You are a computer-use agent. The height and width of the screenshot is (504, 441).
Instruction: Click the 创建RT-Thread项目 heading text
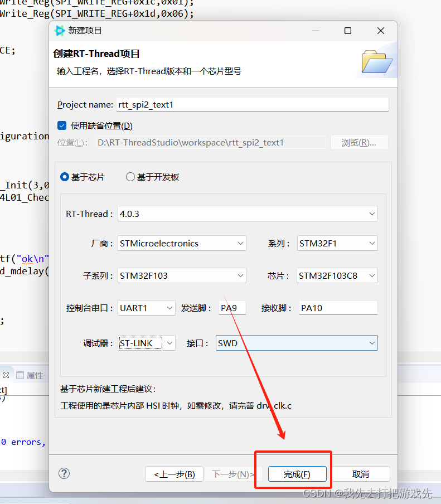coord(96,54)
